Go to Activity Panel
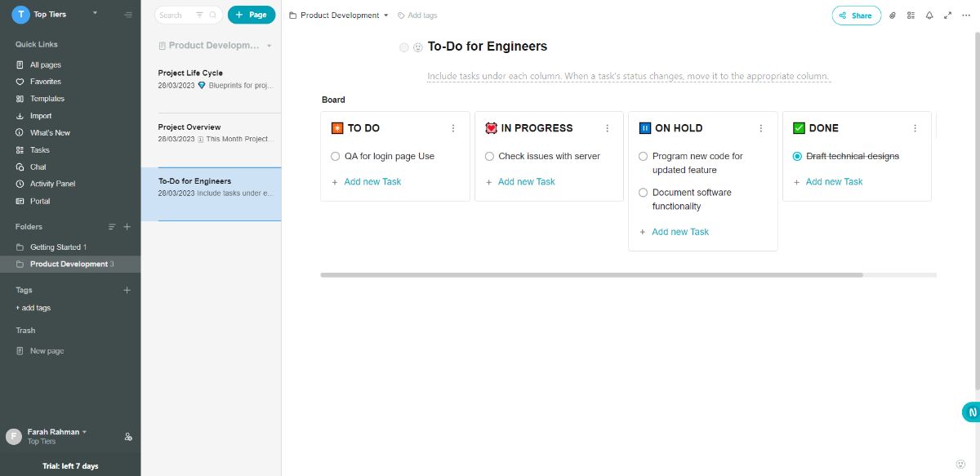Image resolution: width=980 pixels, height=476 pixels. [53, 184]
